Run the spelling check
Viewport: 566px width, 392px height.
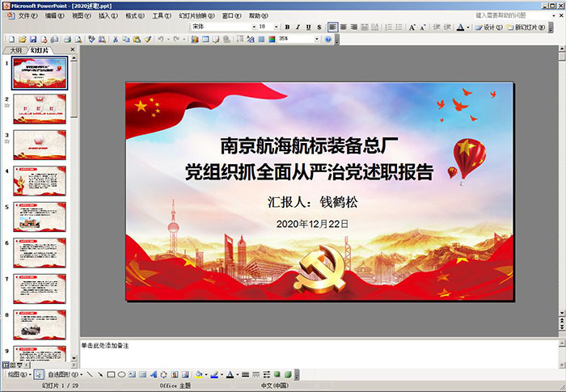(91, 40)
